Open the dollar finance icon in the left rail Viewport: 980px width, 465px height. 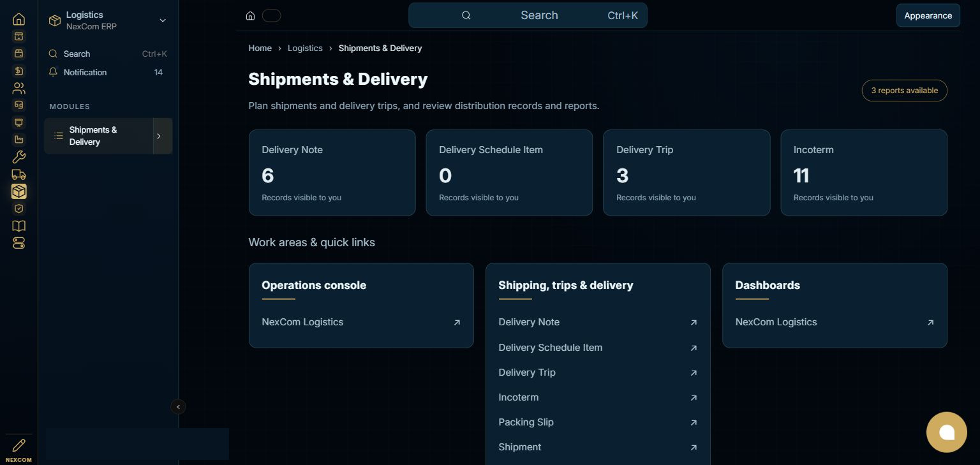[x=19, y=71]
